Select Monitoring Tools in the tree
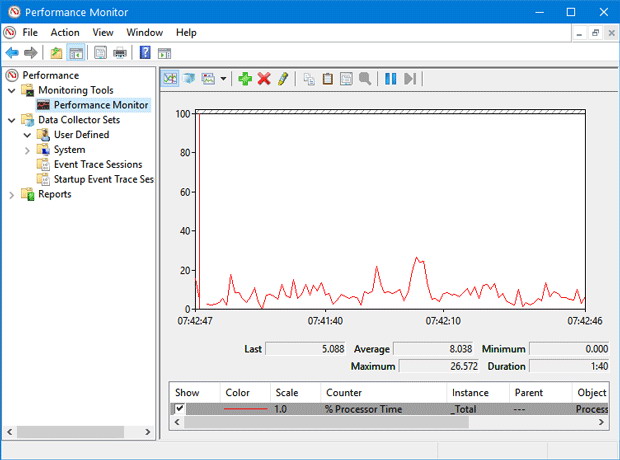 pyautogui.click(x=76, y=90)
